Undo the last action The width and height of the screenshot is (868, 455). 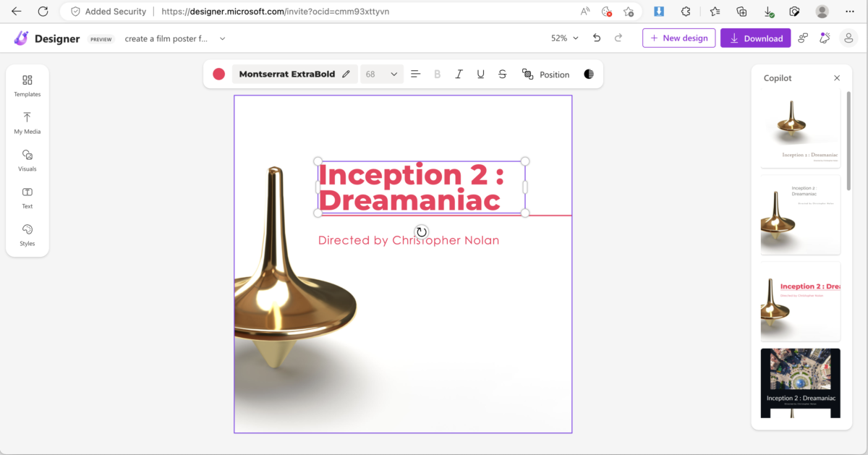coord(597,38)
